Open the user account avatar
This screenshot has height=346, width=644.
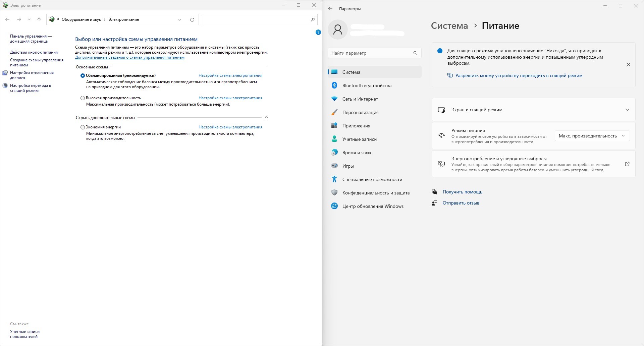[x=338, y=30]
